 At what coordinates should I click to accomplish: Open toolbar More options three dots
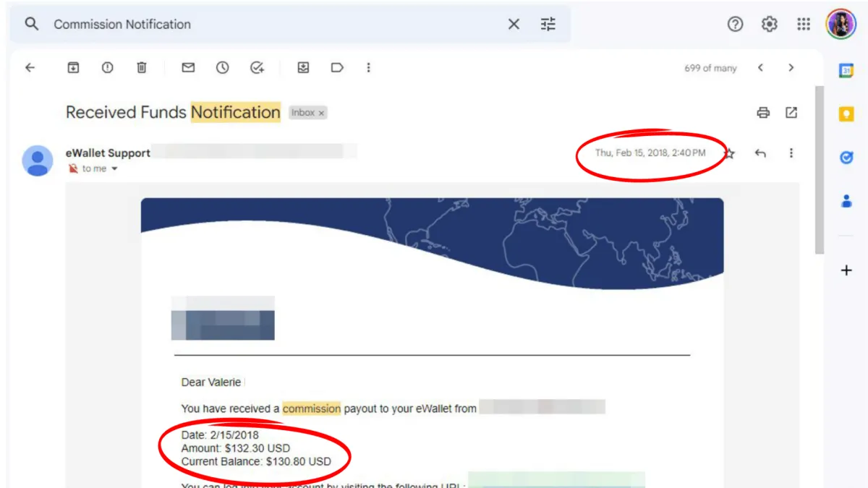368,67
